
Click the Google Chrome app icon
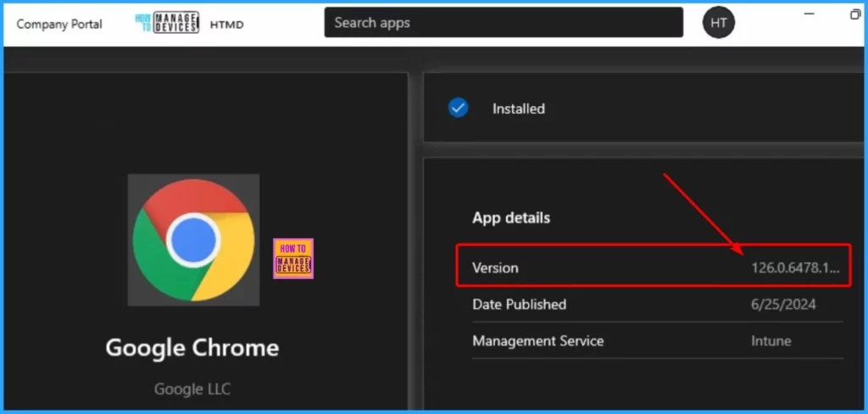193,240
